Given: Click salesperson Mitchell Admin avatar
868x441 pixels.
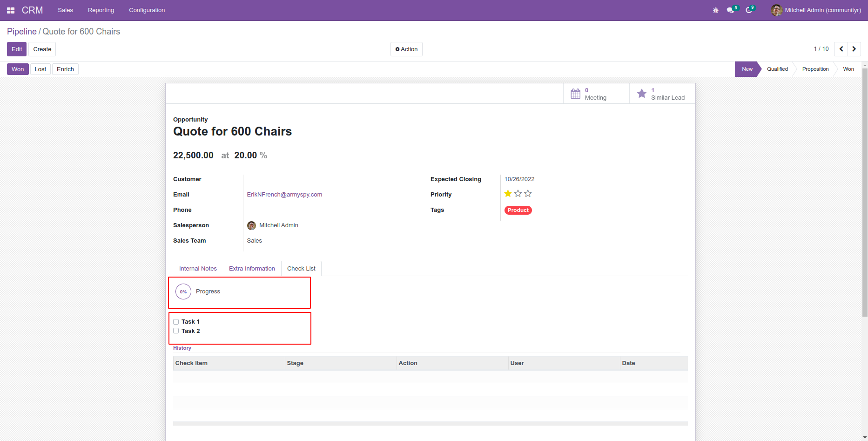Looking at the screenshot, I should [251, 225].
